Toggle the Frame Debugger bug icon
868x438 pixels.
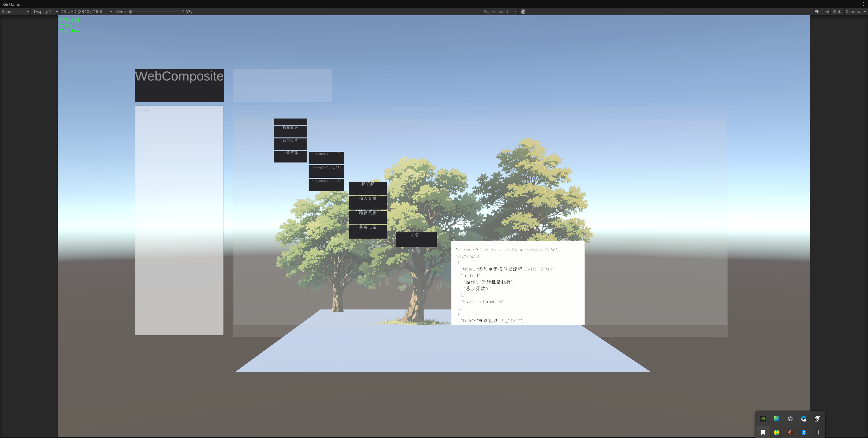[523, 12]
